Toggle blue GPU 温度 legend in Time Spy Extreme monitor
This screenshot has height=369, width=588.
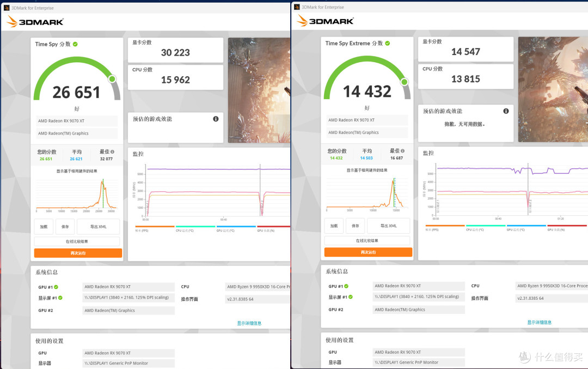point(526,228)
